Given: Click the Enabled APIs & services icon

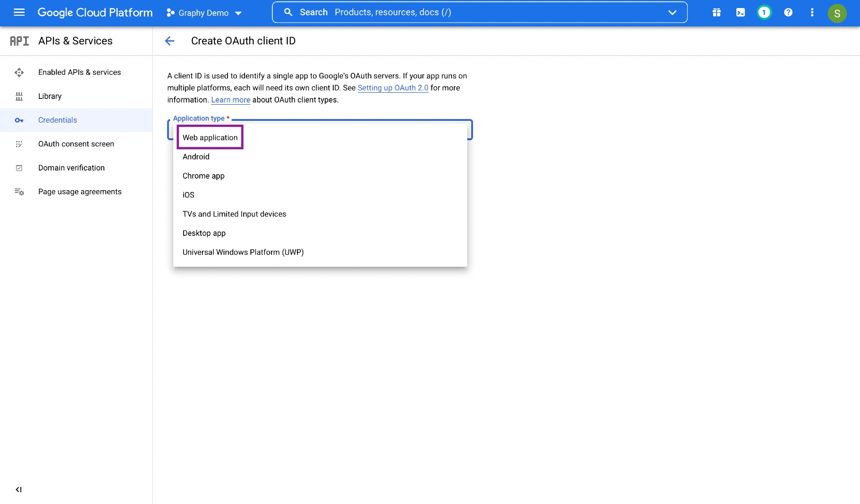Looking at the screenshot, I should point(19,72).
